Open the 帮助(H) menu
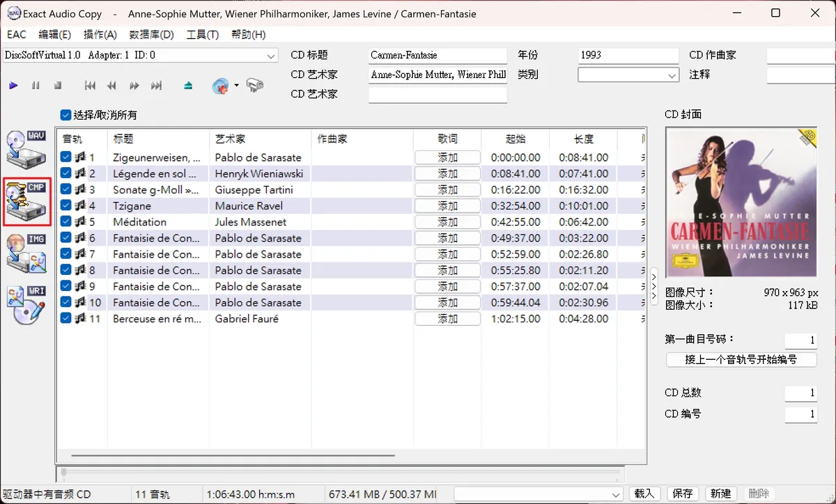 coord(248,35)
